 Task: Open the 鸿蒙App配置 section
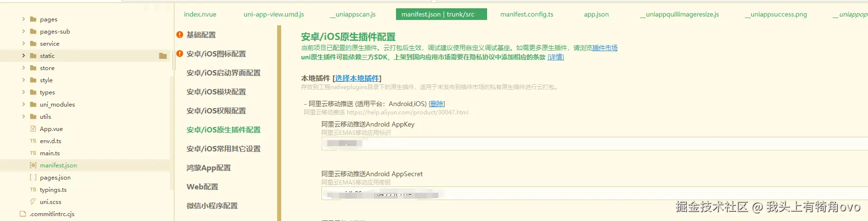(208, 167)
